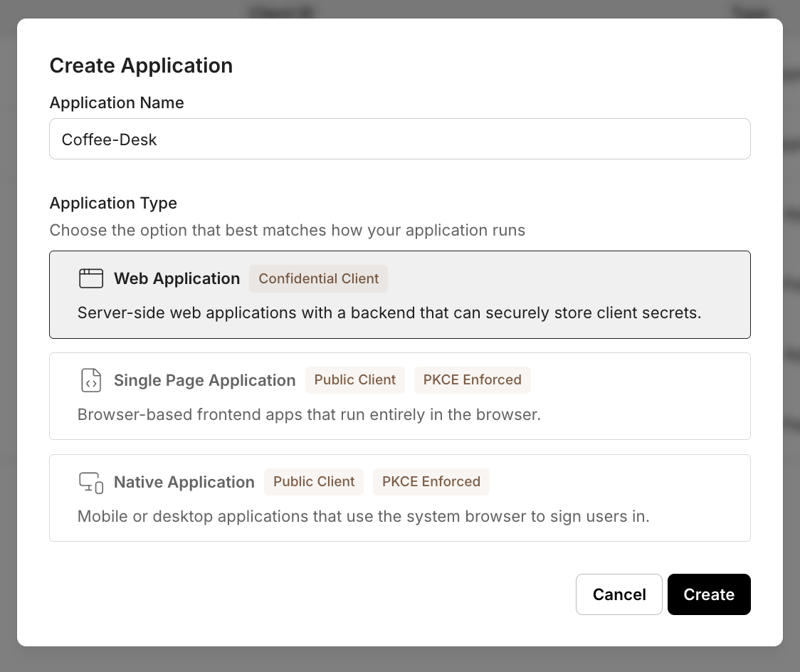Viewport: 800px width, 672px height.
Task: Click the Coffee-Desk text to edit it
Action: click(x=109, y=140)
